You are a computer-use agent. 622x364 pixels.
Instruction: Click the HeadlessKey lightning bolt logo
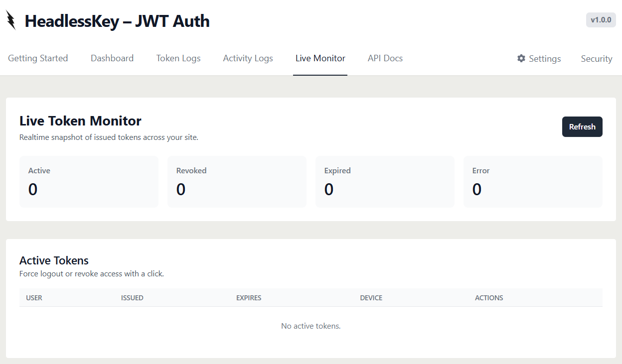click(10, 20)
